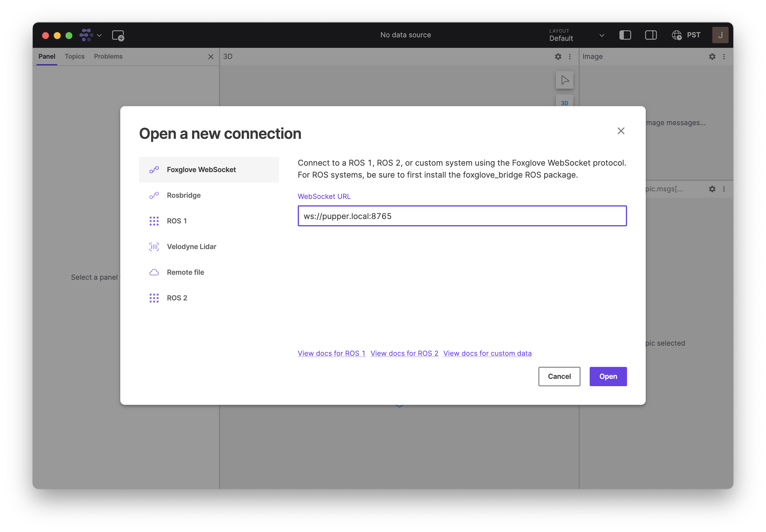The height and width of the screenshot is (532, 766).
Task: Open View docs for custom data link
Action: [x=487, y=353]
